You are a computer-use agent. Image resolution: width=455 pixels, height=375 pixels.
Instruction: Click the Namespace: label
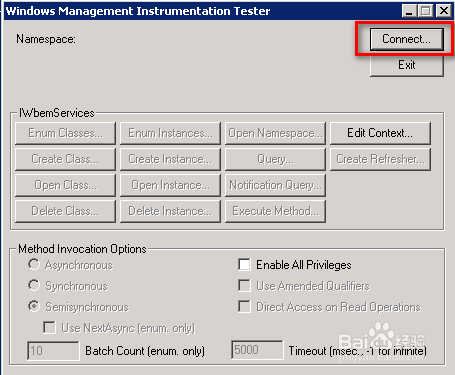pyautogui.click(x=46, y=39)
